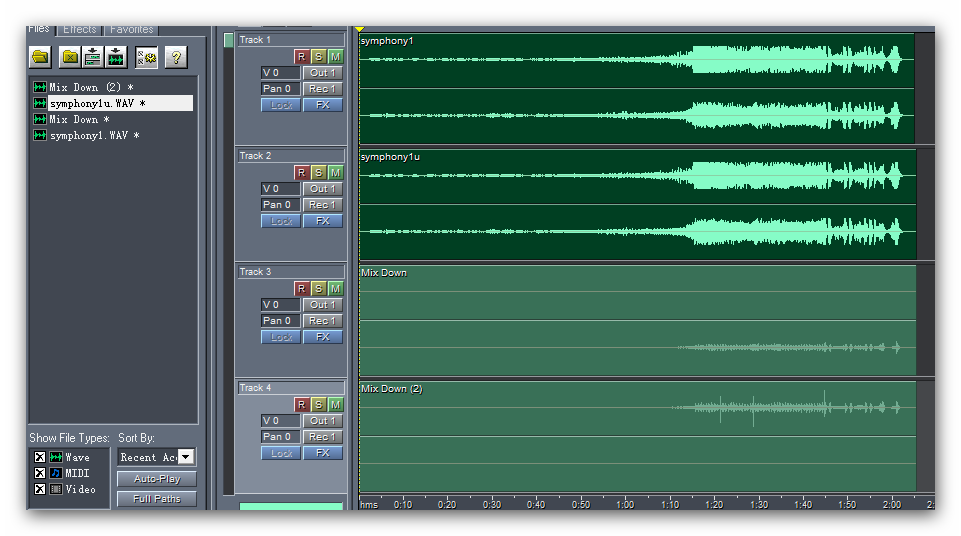The width and height of the screenshot is (961, 536).
Task: Click Track 2 volume field V 0
Action: coord(281,189)
